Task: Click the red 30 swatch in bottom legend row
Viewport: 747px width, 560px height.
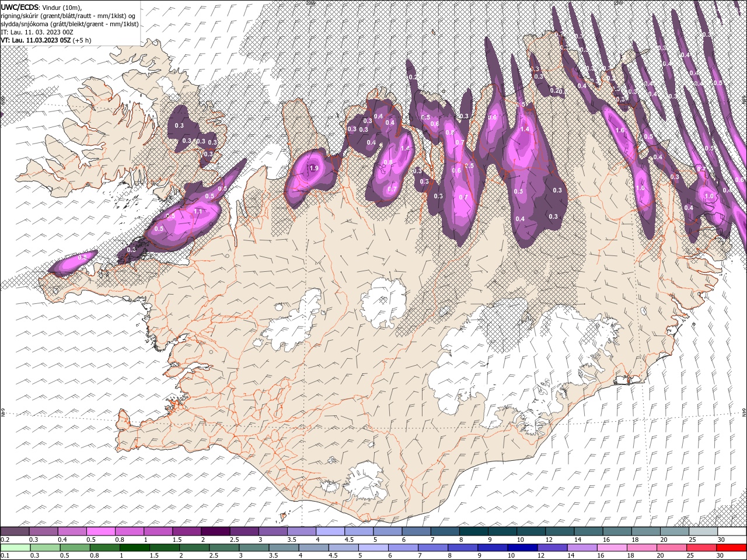Action: pyautogui.click(x=732, y=547)
